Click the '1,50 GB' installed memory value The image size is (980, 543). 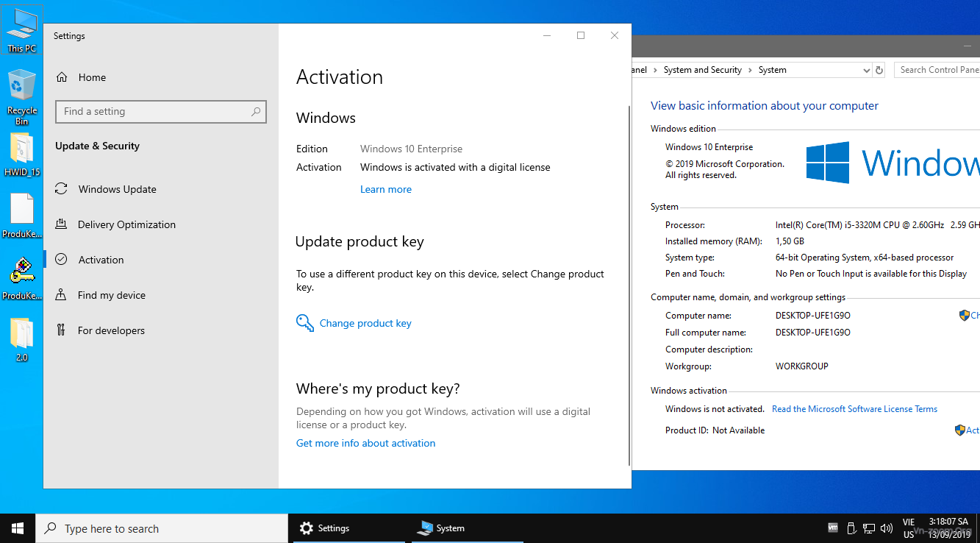pos(790,241)
